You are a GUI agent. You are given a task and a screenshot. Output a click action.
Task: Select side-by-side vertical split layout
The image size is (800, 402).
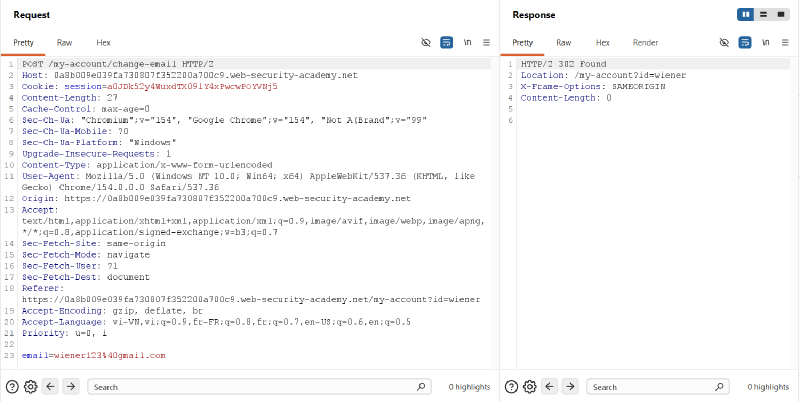pos(745,15)
